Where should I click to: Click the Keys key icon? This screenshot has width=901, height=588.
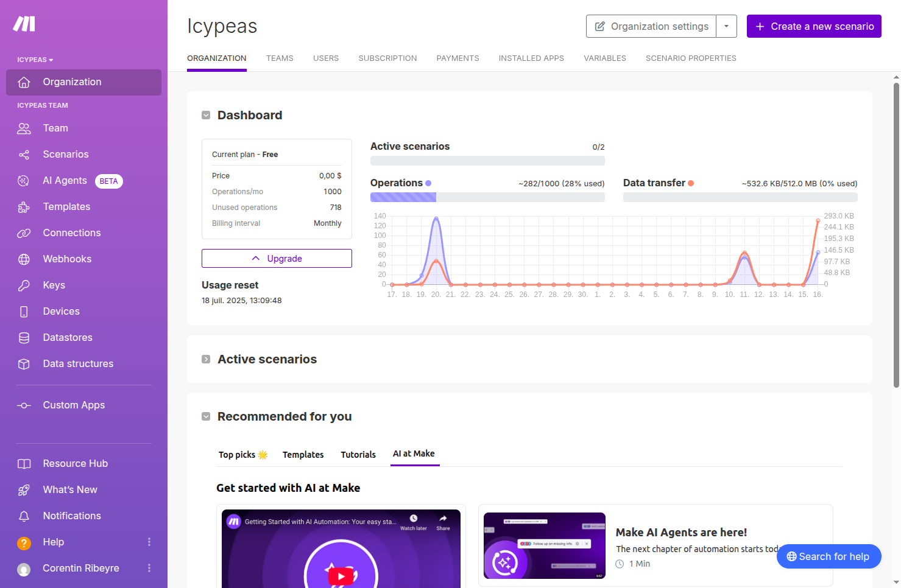click(x=24, y=285)
